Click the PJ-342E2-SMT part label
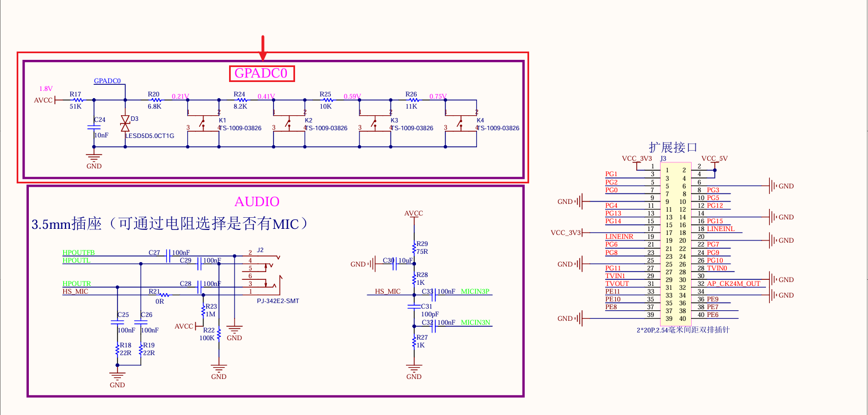The height and width of the screenshot is (415, 868). point(279,301)
